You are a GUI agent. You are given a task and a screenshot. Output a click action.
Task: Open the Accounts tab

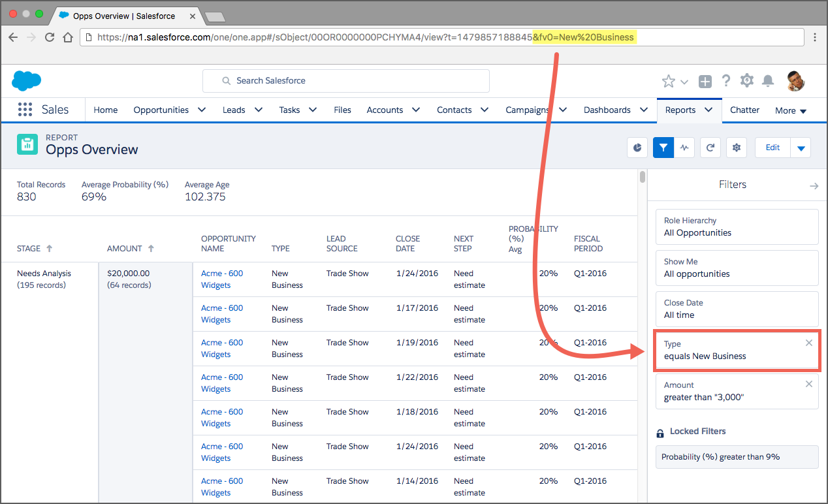tap(385, 110)
